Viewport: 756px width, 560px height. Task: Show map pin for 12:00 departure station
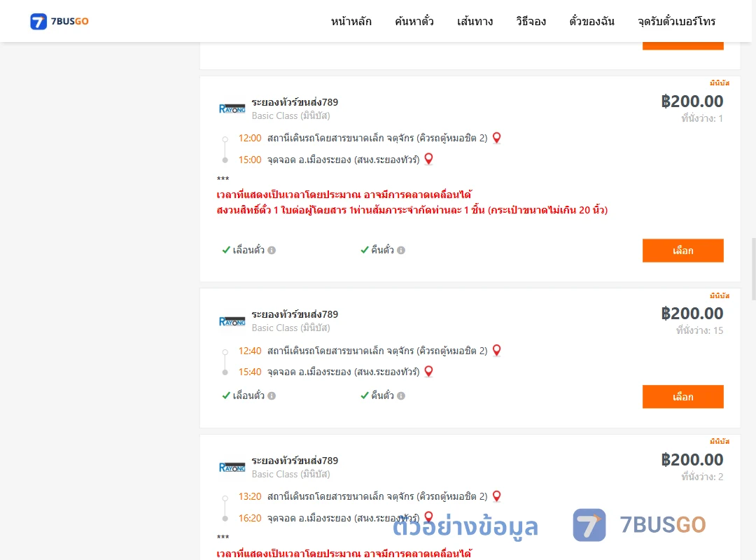click(496, 138)
